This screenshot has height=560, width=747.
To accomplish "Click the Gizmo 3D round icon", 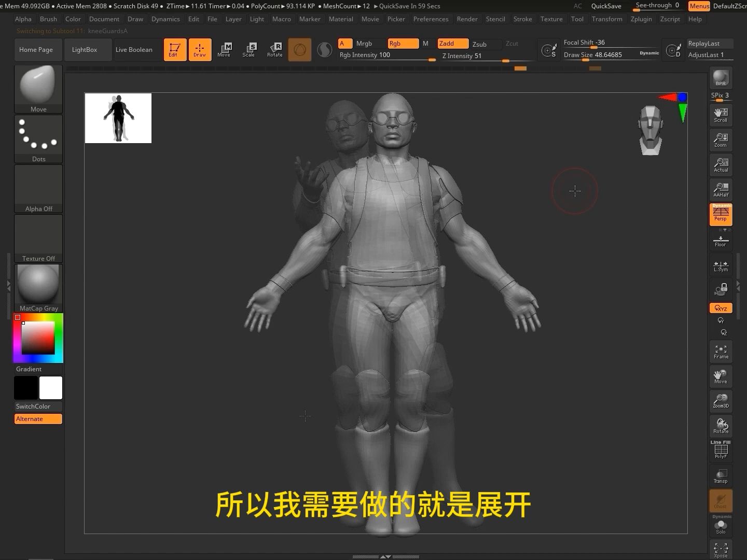I will tap(300, 50).
